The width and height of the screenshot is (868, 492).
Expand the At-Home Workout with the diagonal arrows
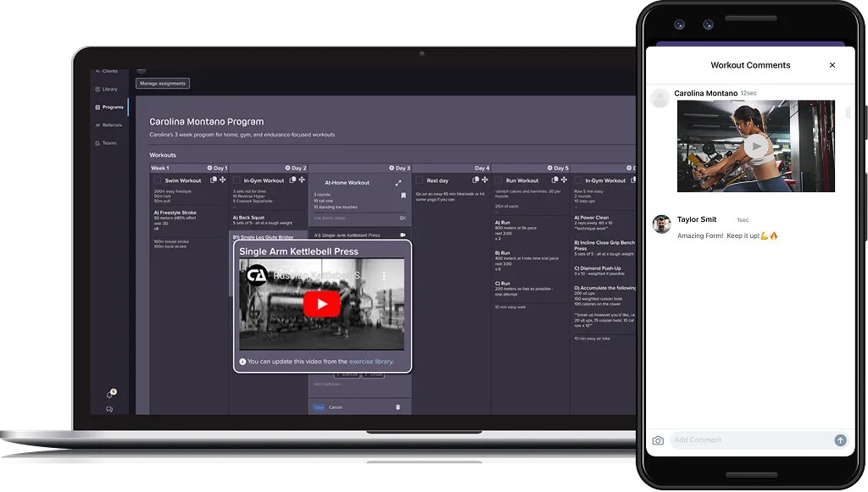397,181
